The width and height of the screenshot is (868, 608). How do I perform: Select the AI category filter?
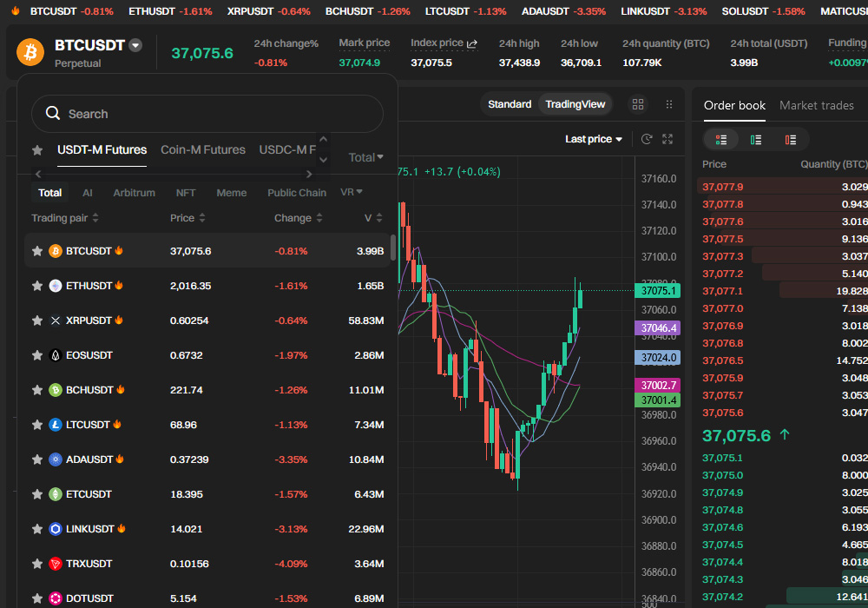88,193
